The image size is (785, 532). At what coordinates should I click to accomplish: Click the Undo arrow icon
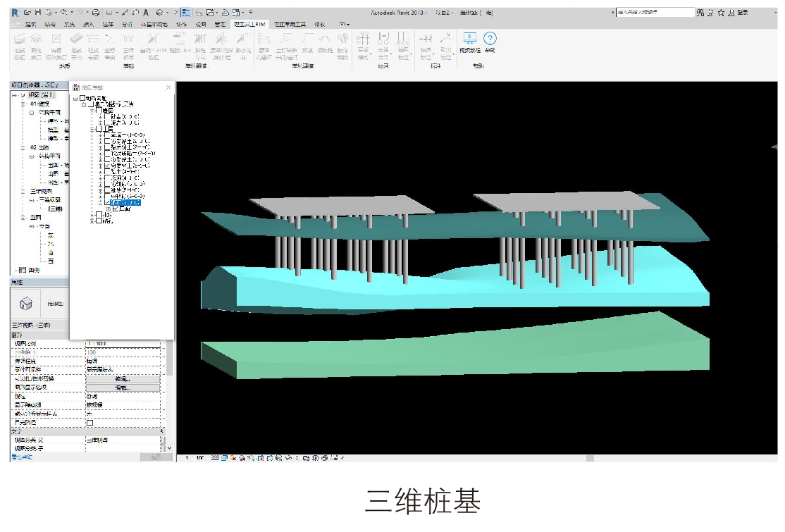(x=64, y=13)
